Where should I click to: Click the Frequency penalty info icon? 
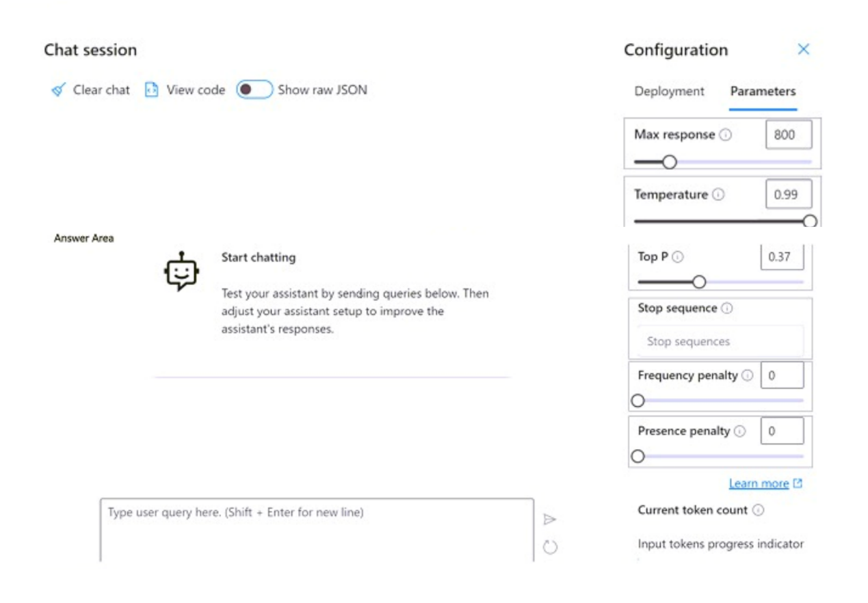coord(748,375)
